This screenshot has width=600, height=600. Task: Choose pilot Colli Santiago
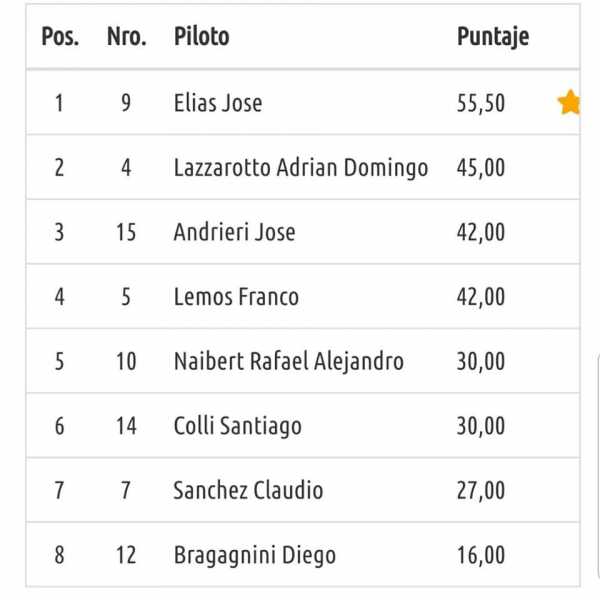pos(237,426)
